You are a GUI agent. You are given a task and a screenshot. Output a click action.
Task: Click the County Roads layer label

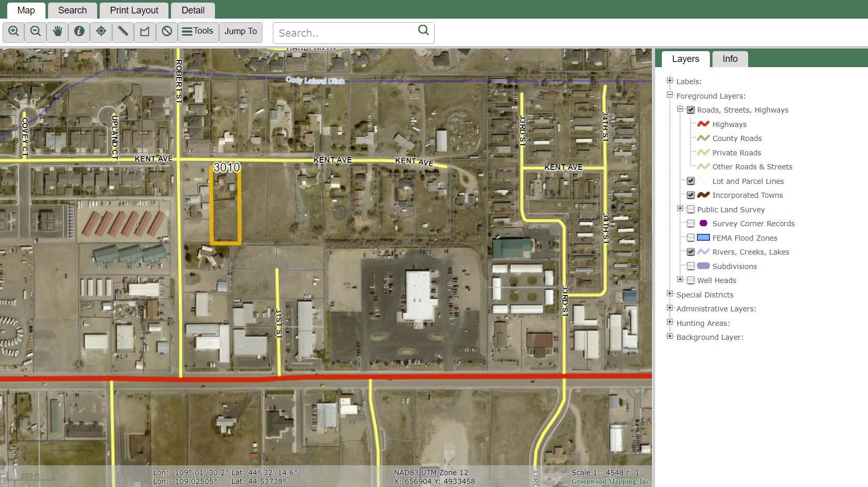(737, 138)
